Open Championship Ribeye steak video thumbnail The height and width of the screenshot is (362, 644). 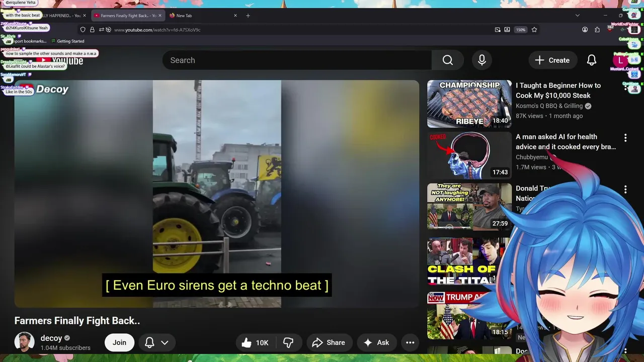coord(469,104)
